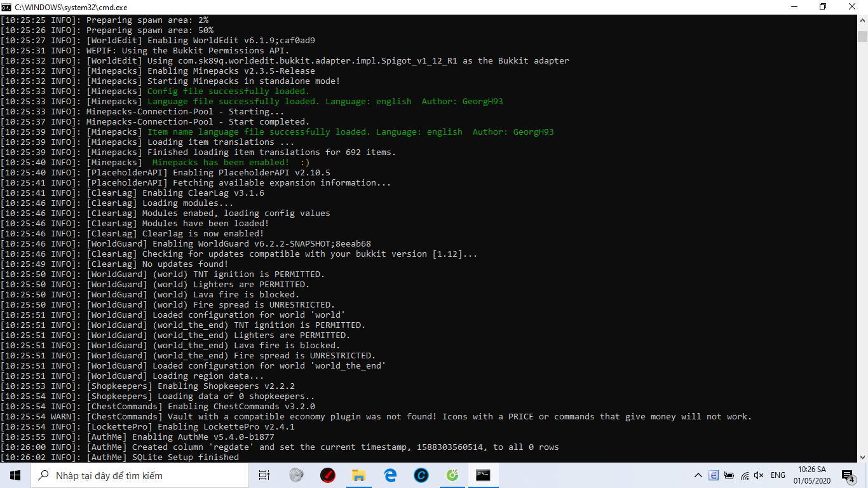Image resolution: width=868 pixels, height=488 pixels.
Task: Check the battery status tray icon
Action: pos(729,475)
